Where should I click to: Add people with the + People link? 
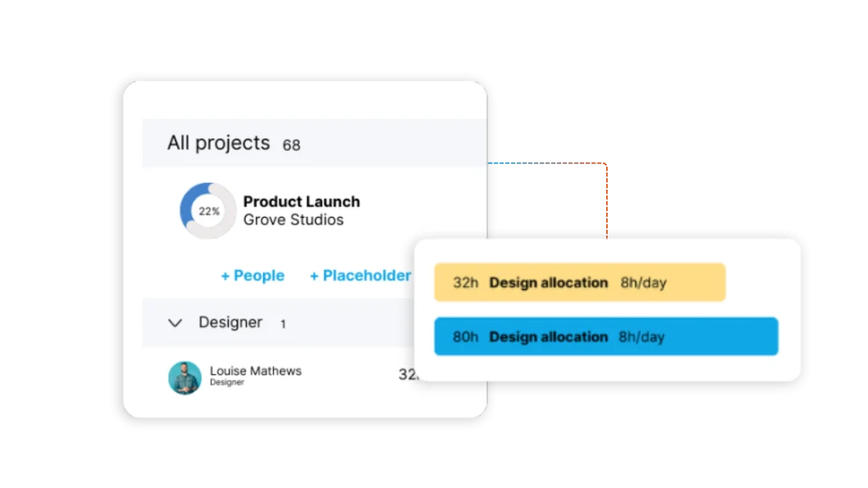253,275
